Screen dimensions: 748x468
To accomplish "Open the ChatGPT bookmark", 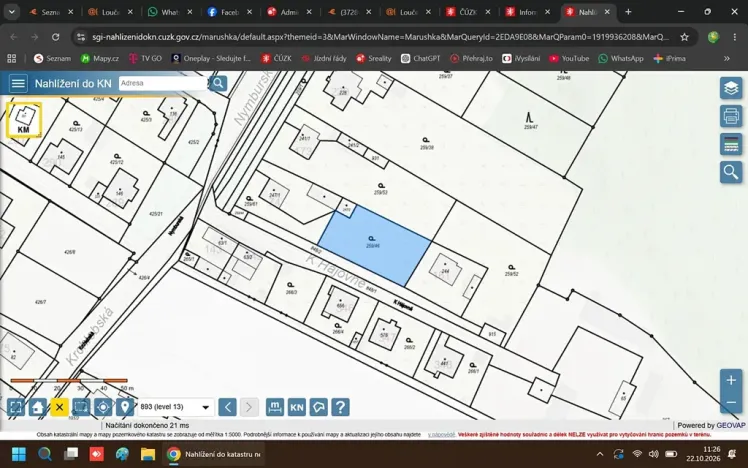I will pyautogui.click(x=420, y=58).
